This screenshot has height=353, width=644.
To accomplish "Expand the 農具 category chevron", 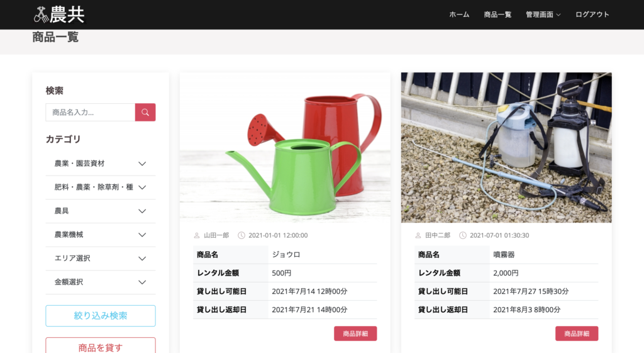I will point(142,211).
